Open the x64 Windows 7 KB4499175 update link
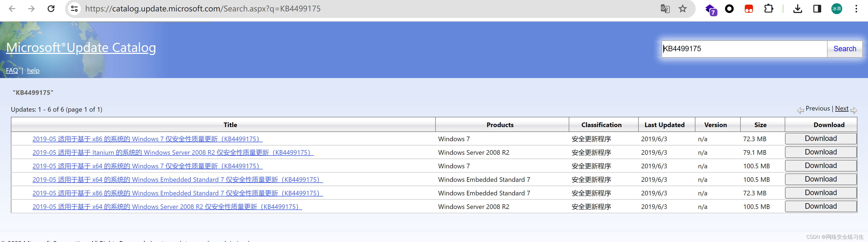The image size is (868, 242). click(x=147, y=166)
